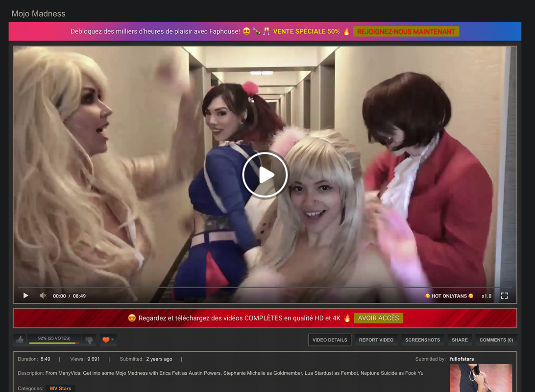
Task: Open the fullofstars uploader profile
Action: tap(462, 359)
